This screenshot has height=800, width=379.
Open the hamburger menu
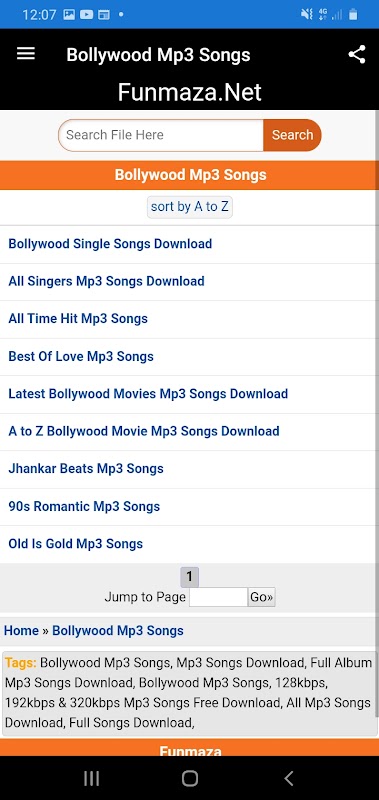[x=26, y=54]
